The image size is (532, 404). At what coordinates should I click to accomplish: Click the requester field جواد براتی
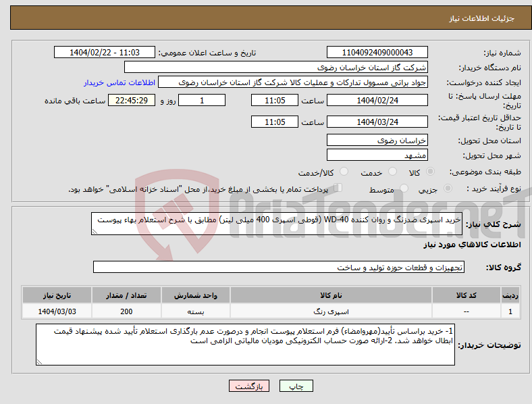[x=293, y=82]
